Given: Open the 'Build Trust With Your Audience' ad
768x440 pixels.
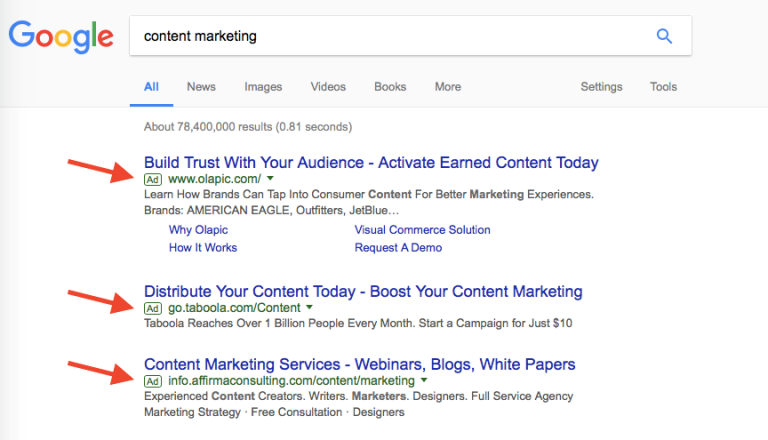Looking at the screenshot, I should (x=371, y=162).
